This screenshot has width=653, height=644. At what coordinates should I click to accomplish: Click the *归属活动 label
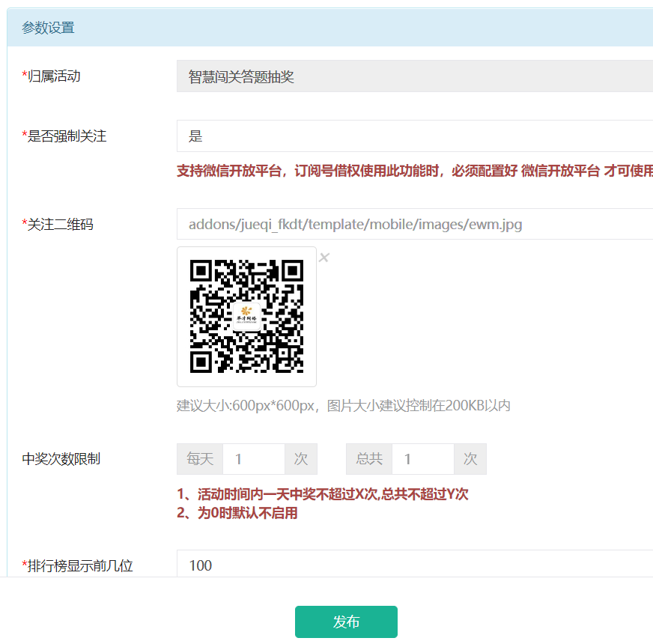tap(51, 76)
